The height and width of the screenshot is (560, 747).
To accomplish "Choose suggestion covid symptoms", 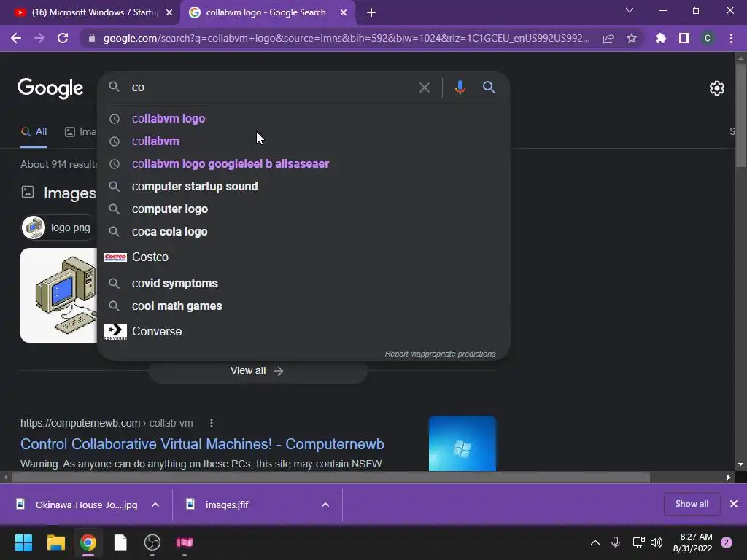I will [x=303, y=284].
